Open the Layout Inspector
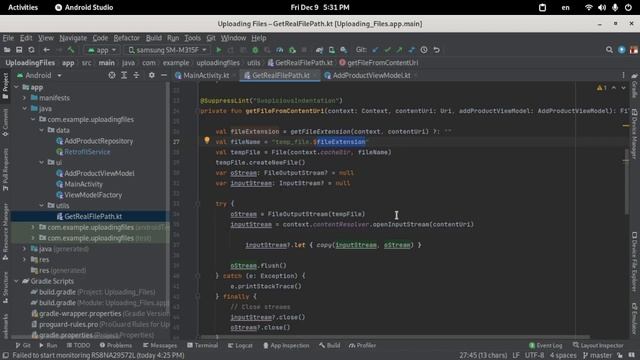Viewport: 640px width, 360px height. point(598,345)
